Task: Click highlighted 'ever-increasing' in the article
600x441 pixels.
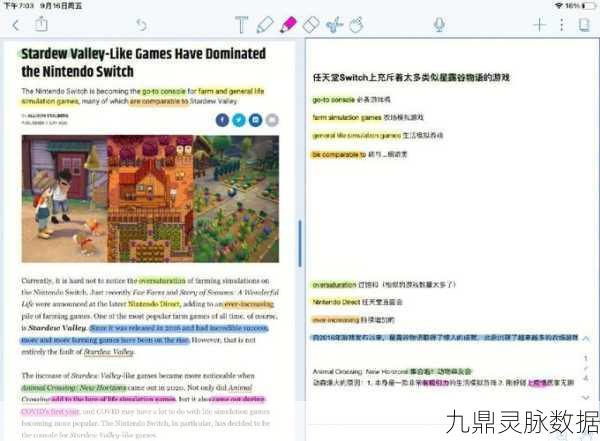Action: (249, 304)
